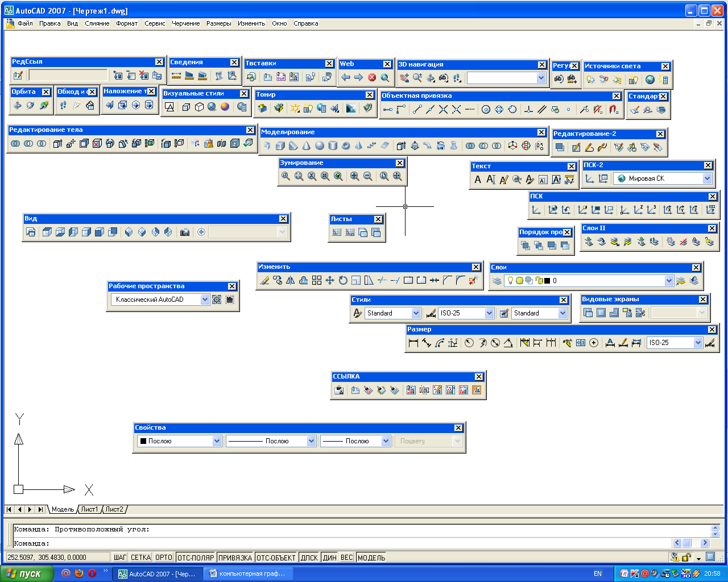Switch to Лист1 layout tab
The width and height of the screenshot is (728, 582).
tap(89, 509)
